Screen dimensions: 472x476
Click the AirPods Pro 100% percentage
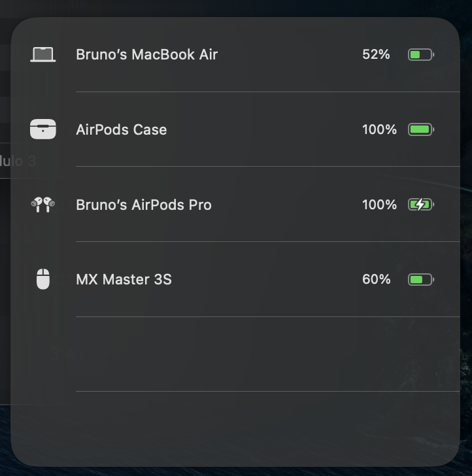(379, 205)
